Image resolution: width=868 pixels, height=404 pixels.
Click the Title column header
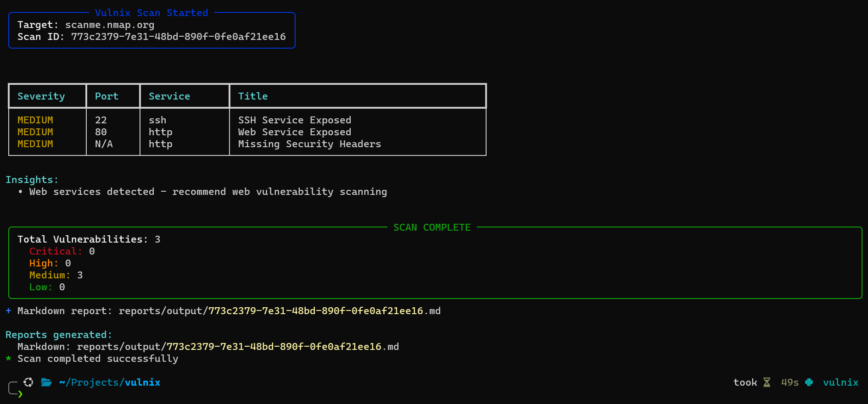[x=253, y=96]
